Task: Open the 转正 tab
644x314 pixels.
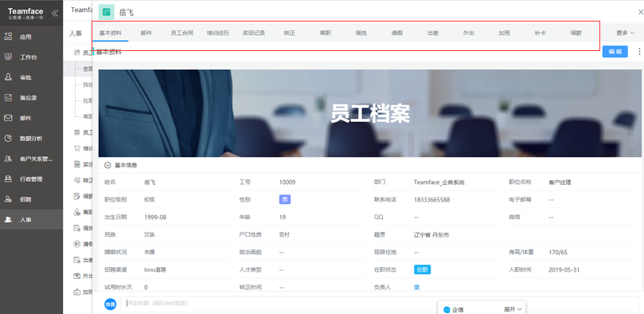Action: click(289, 33)
